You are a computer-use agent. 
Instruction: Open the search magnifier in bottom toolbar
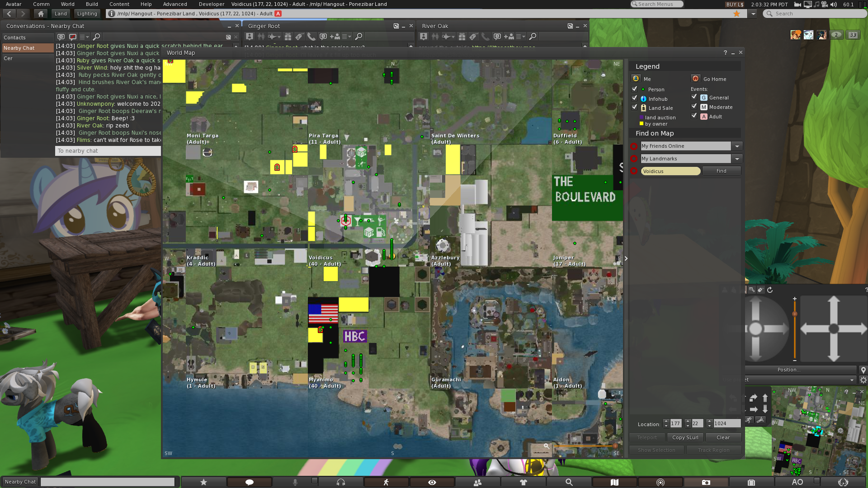pos(569,482)
